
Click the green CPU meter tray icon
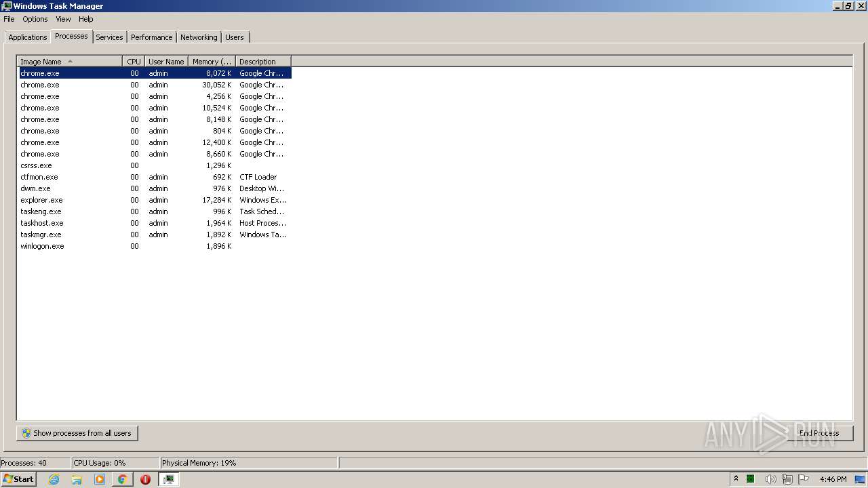[x=751, y=479]
